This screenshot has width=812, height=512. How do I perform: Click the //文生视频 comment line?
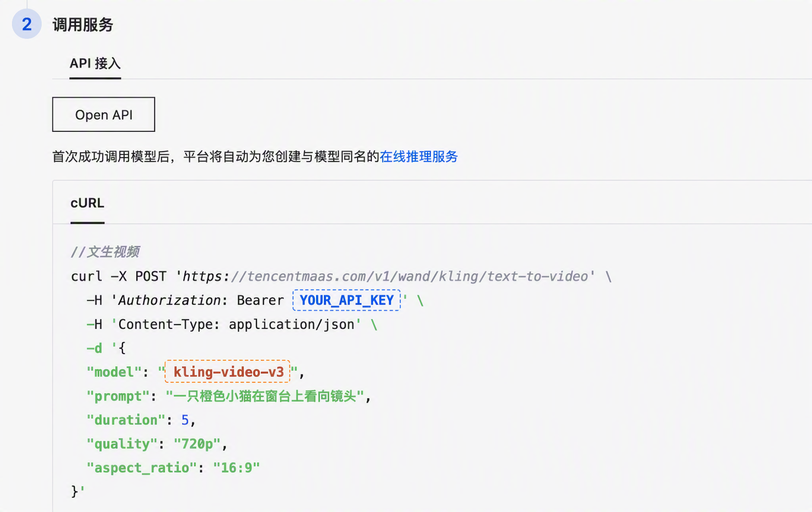105,252
